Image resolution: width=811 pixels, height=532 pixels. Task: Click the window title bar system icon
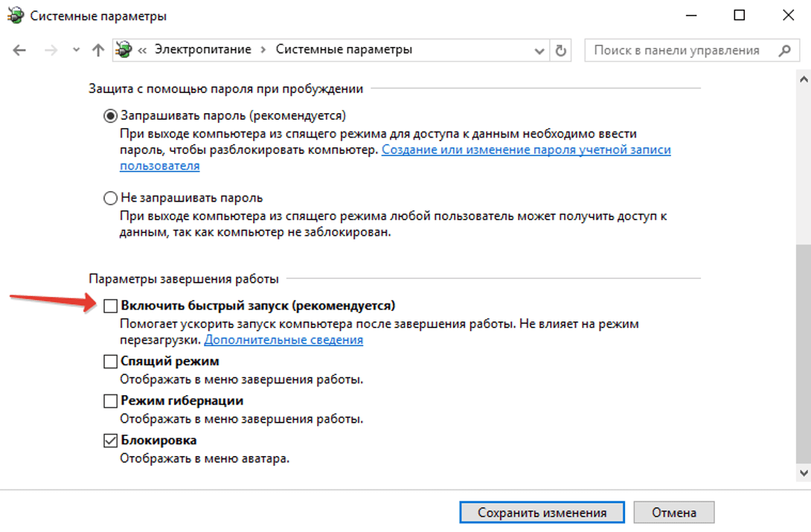point(16,16)
